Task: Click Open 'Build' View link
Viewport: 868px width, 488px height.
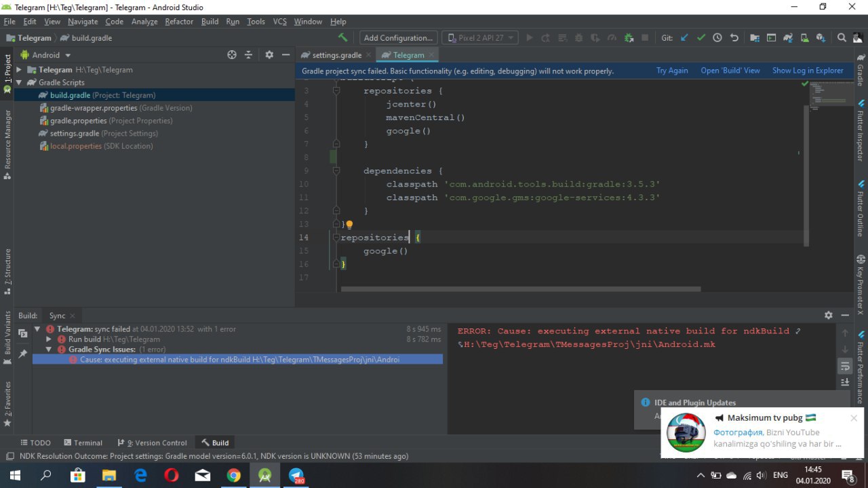Action: [x=730, y=71]
